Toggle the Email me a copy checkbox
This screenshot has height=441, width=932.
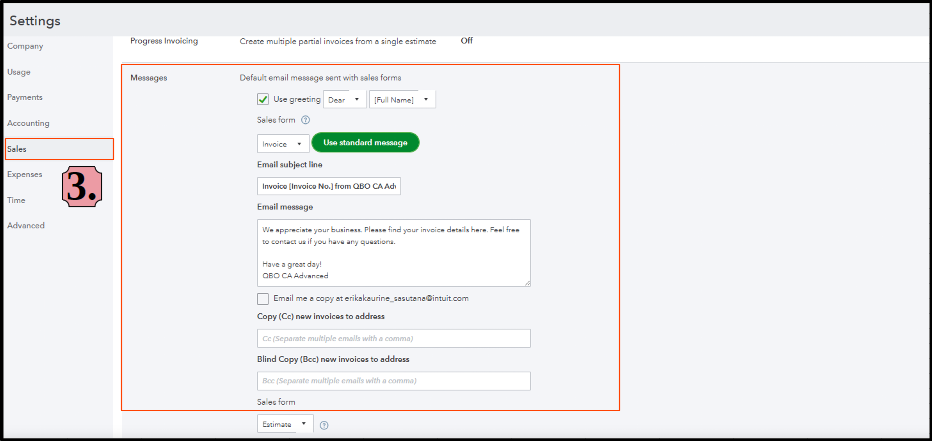click(x=263, y=299)
